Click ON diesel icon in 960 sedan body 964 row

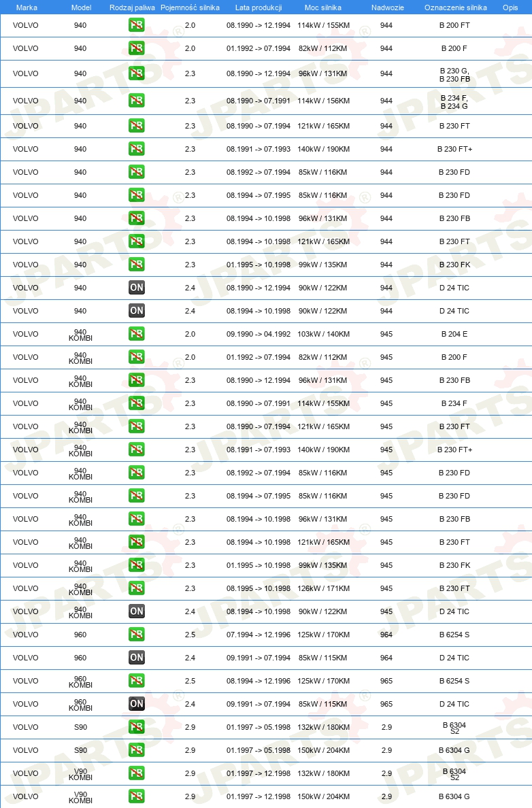[x=137, y=658]
